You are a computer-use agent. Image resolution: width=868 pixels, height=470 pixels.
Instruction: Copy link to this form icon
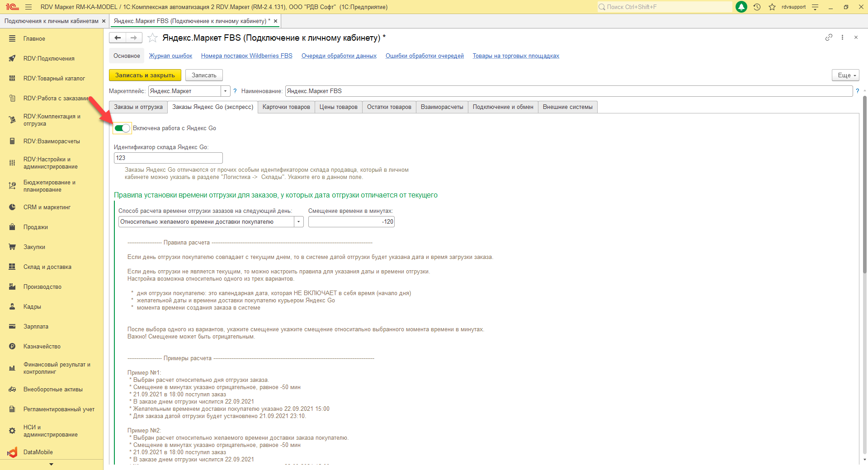pyautogui.click(x=829, y=38)
